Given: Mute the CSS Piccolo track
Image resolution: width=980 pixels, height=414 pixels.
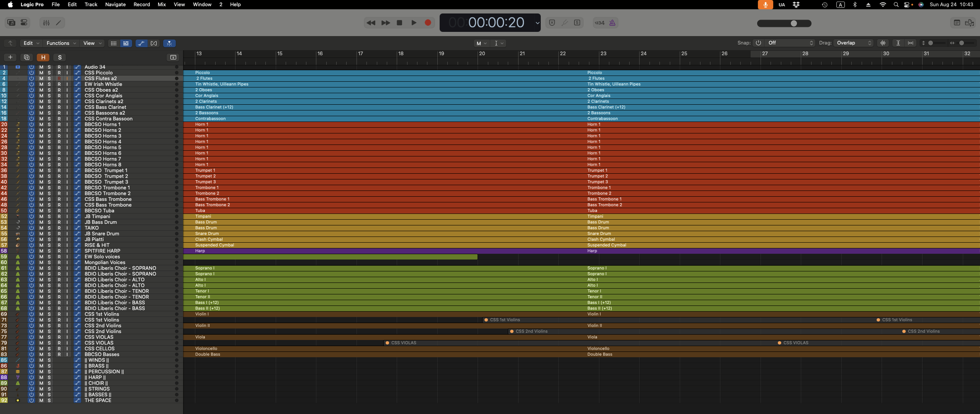Looking at the screenshot, I should pos(41,73).
